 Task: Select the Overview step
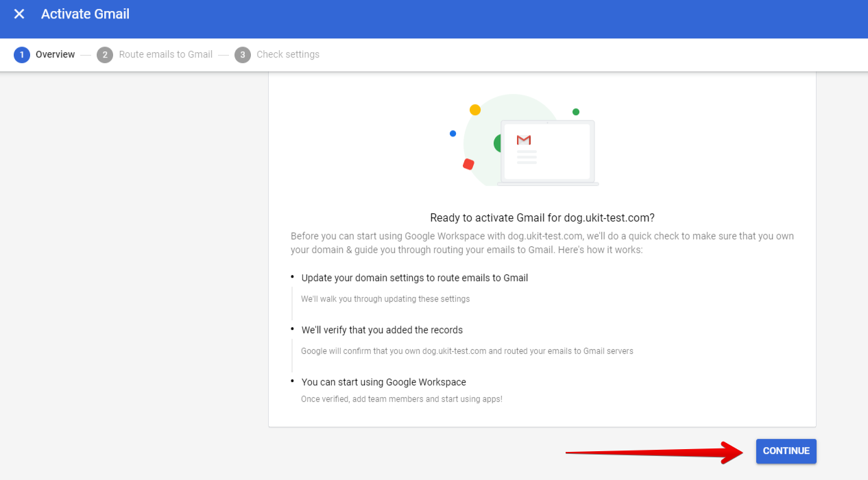[55, 55]
